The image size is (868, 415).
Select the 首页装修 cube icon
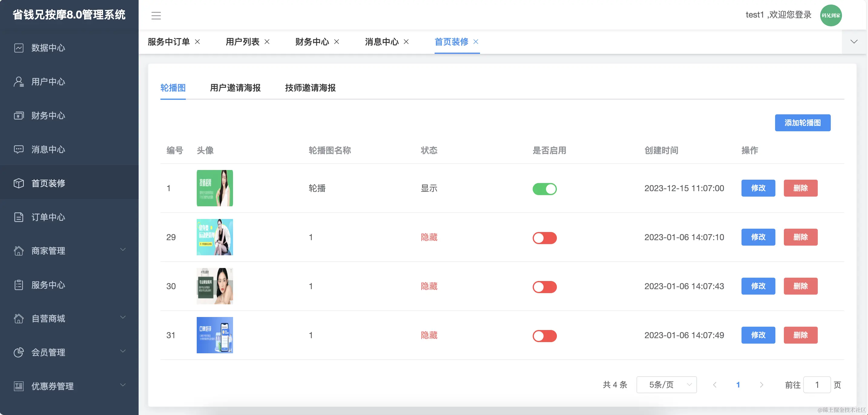[x=18, y=183]
